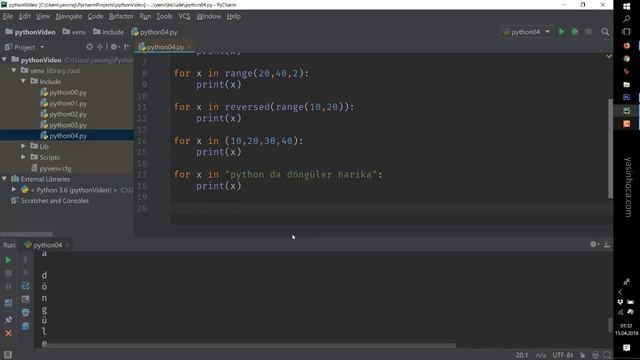Click python04.py breadcrumb in navigation bar

(x=154, y=32)
